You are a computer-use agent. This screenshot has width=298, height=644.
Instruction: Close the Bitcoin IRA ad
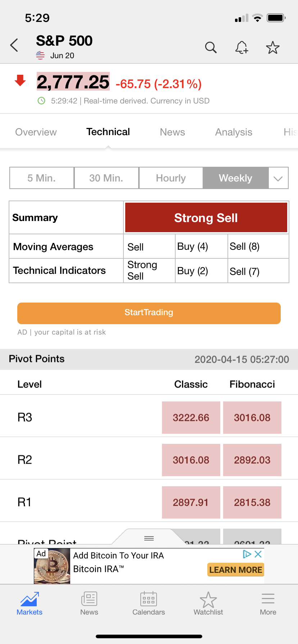258,554
